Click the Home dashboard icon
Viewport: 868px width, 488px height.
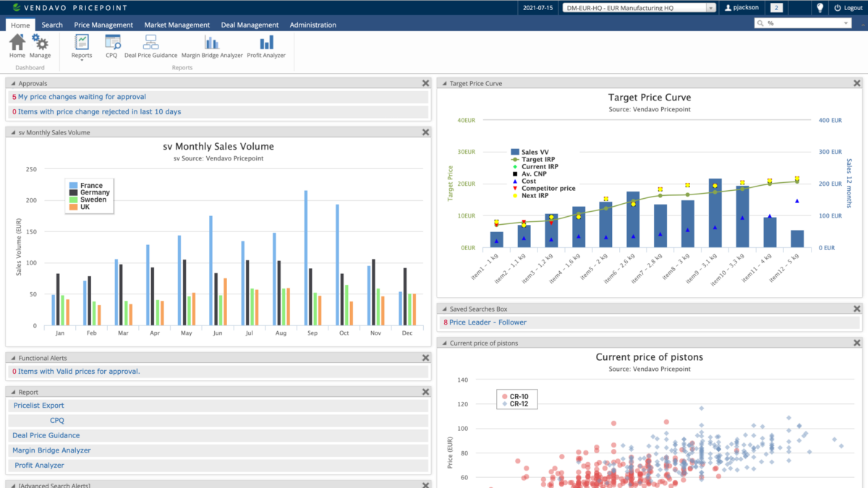pos(17,43)
